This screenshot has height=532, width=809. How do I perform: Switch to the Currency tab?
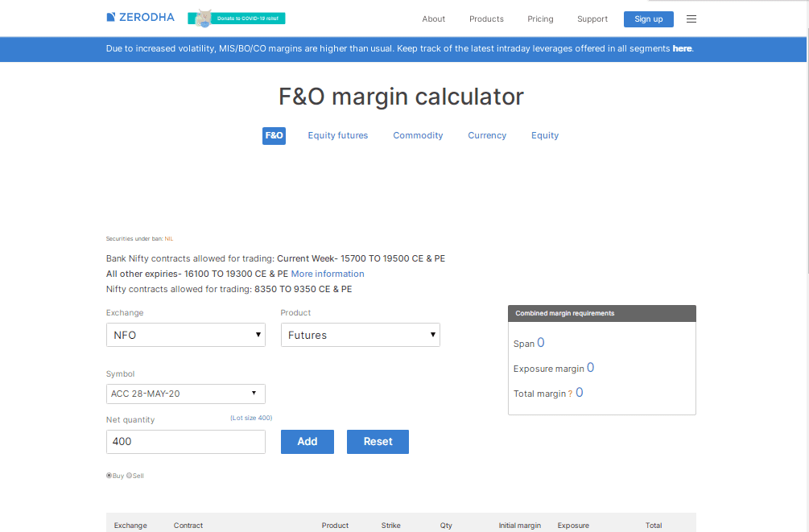487,135
